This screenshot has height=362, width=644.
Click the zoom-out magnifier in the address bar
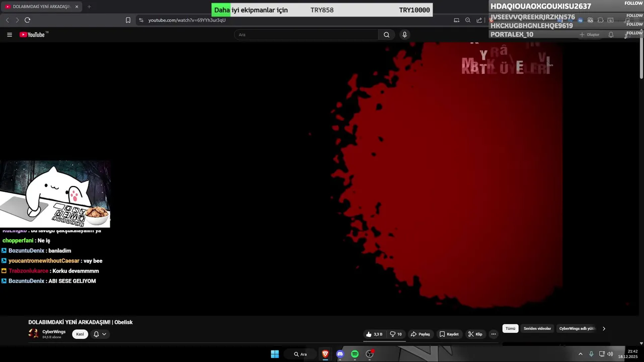click(x=467, y=20)
